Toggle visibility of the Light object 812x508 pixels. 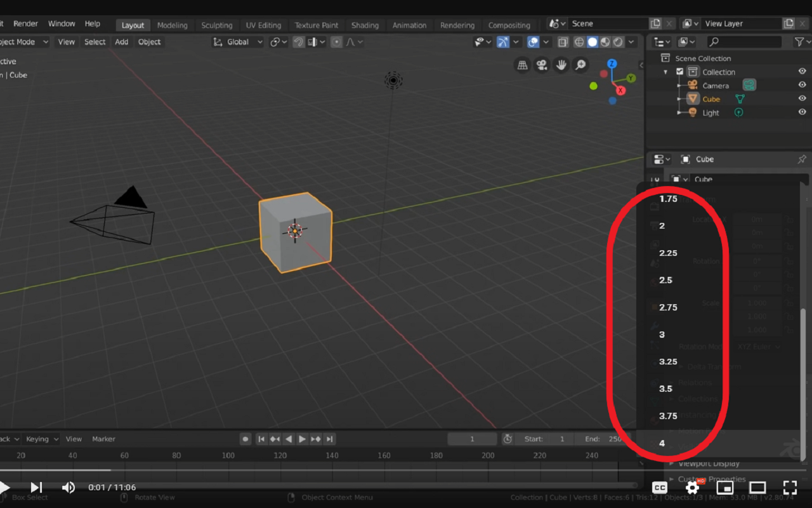[x=802, y=112]
